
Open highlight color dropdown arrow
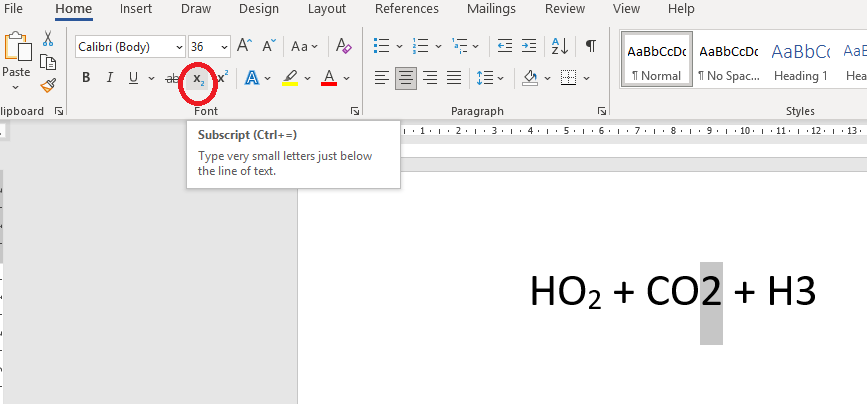(307, 78)
